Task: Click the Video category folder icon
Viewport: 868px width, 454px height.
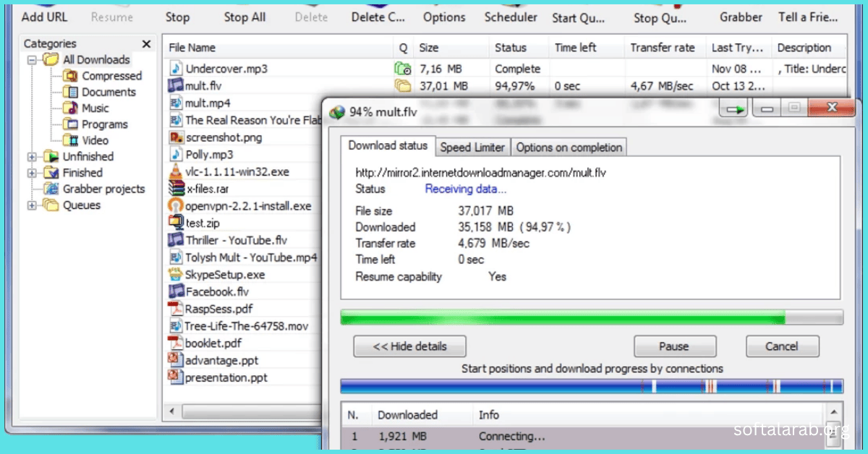Action: pyautogui.click(x=71, y=140)
